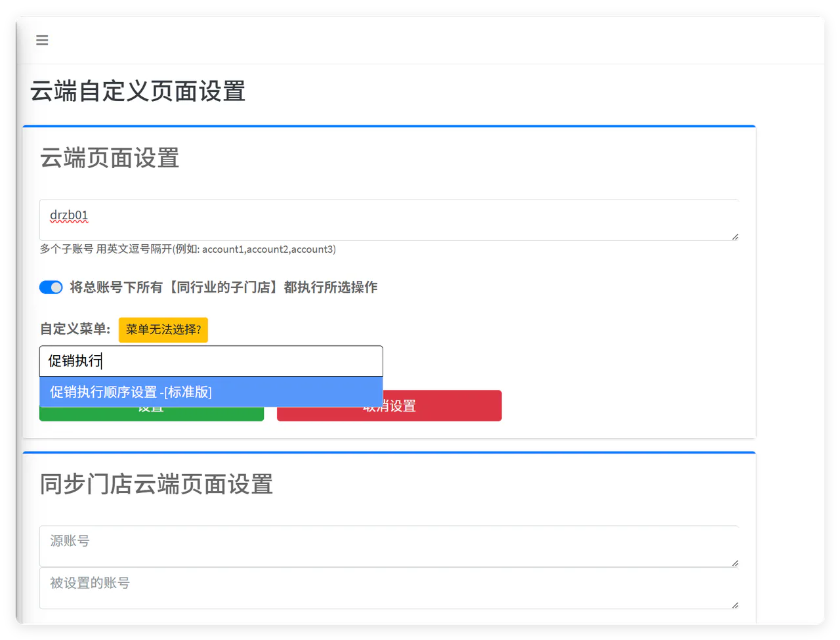
Task: Click the label 将总账号下所有【同行业的子门店】都执行所选操作
Action: point(224,288)
